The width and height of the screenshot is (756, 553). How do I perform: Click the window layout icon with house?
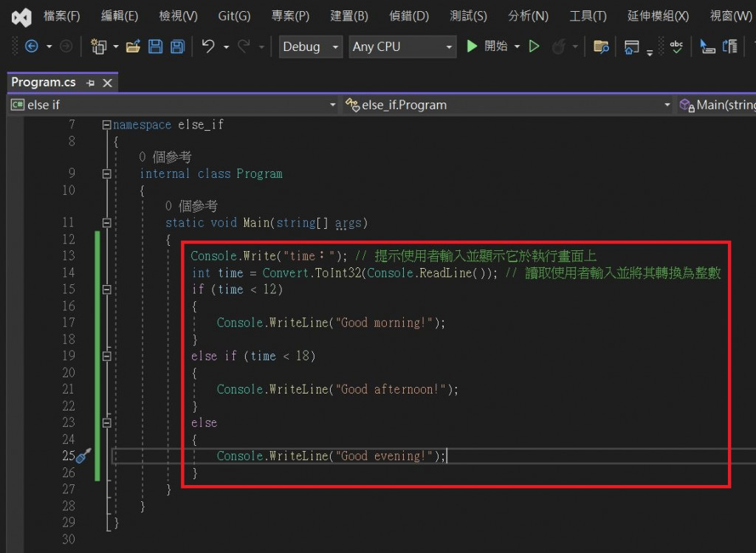coord(631,47)
